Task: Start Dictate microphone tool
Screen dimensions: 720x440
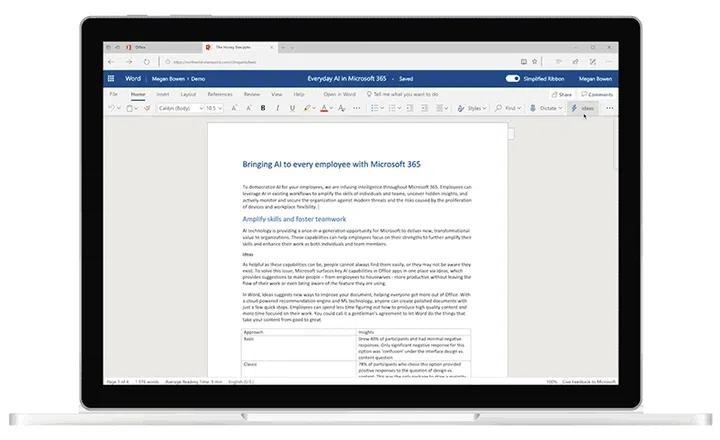Action: [x=545, y=108]
